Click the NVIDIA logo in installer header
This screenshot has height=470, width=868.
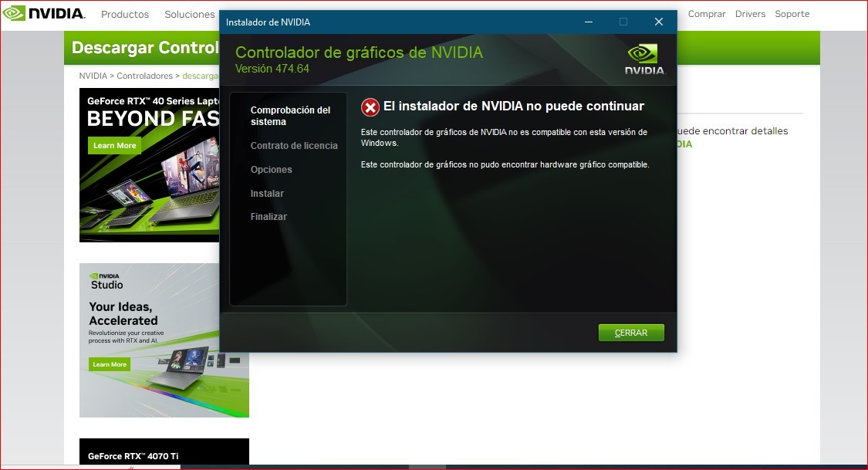[x=645, y=59]
